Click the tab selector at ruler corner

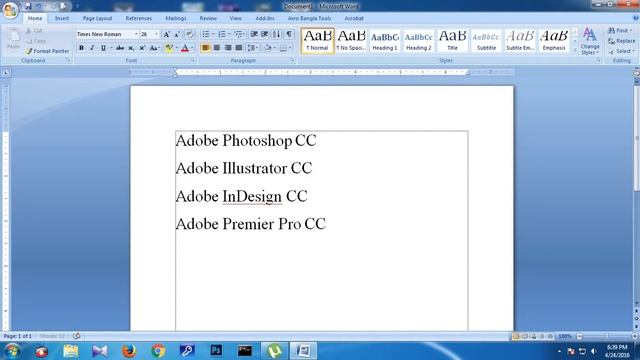tap(6, 73)
